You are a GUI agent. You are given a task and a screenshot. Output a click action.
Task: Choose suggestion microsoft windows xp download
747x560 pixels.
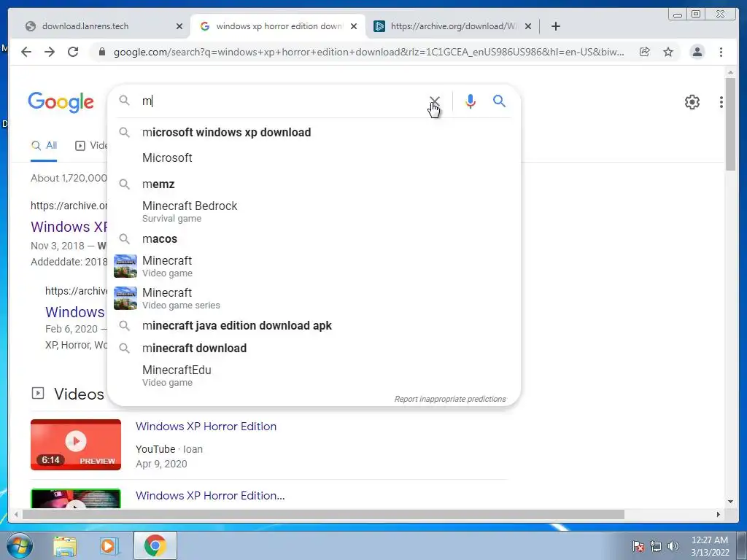[314, 133]
